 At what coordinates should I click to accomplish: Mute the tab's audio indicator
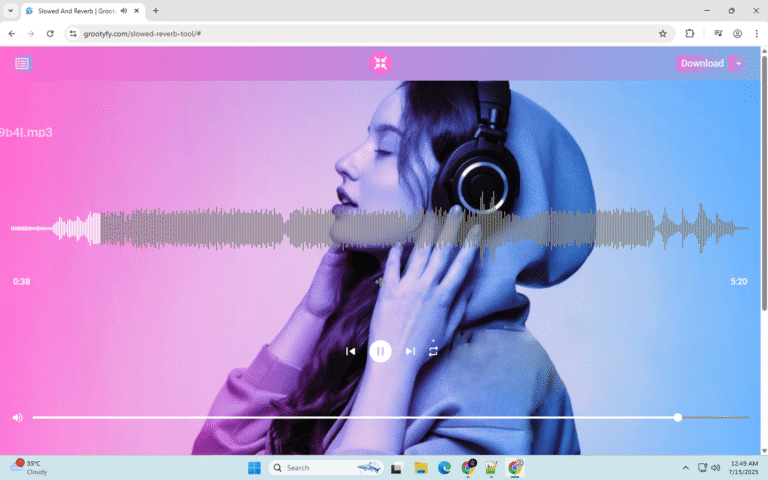123,11
